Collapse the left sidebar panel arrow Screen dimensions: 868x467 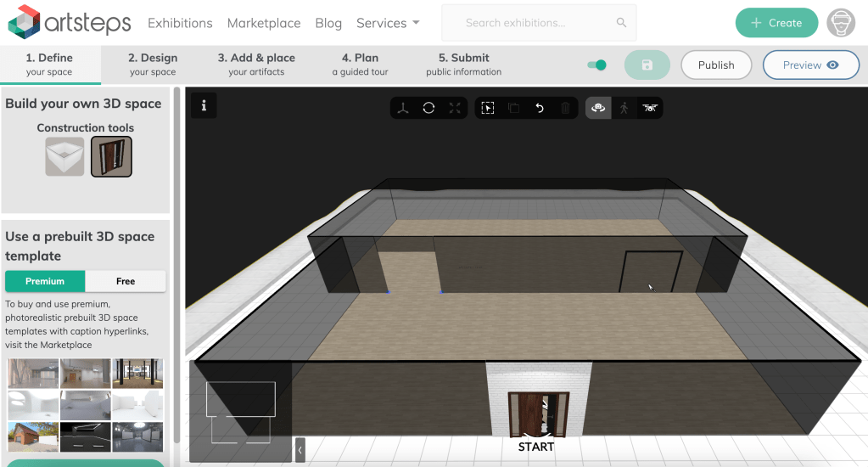coord(300,450)
